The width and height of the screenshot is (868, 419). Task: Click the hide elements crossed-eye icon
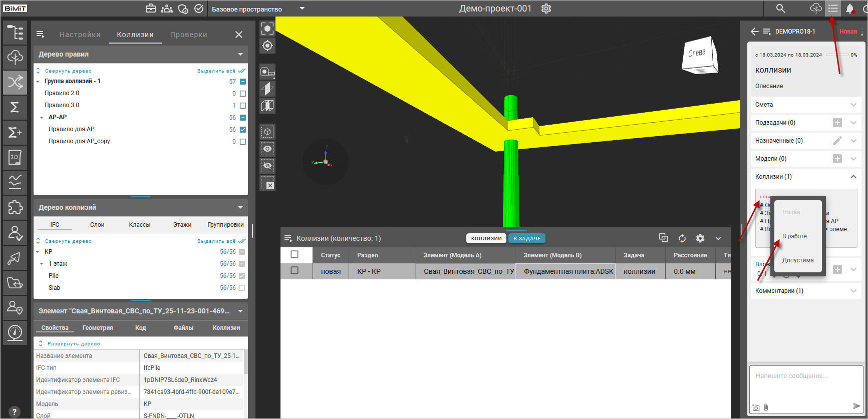point(267,166)
